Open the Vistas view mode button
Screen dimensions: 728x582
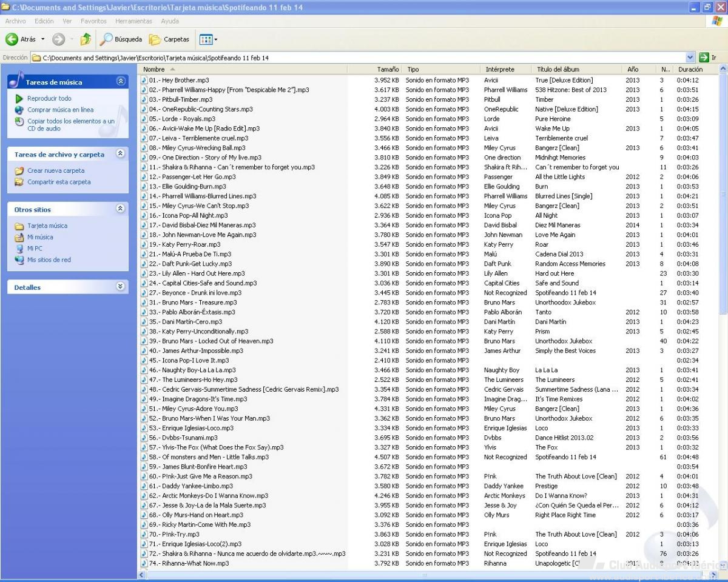pos(208,39)
